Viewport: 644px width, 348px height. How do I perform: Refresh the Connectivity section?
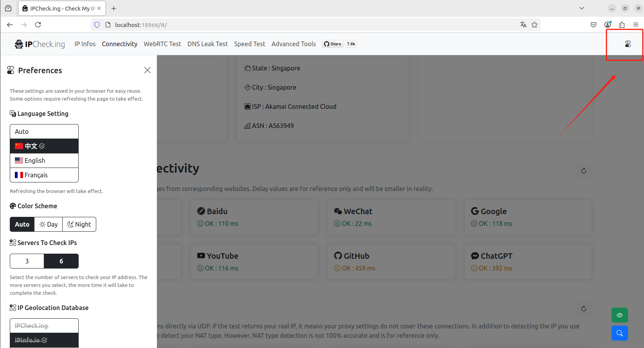click(583, 171)
